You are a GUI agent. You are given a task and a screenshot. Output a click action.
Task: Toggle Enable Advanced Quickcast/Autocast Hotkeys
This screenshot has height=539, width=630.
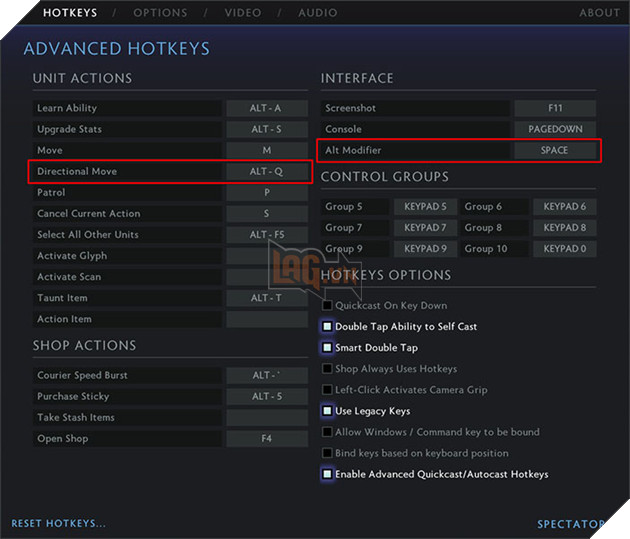pos(327,474)
